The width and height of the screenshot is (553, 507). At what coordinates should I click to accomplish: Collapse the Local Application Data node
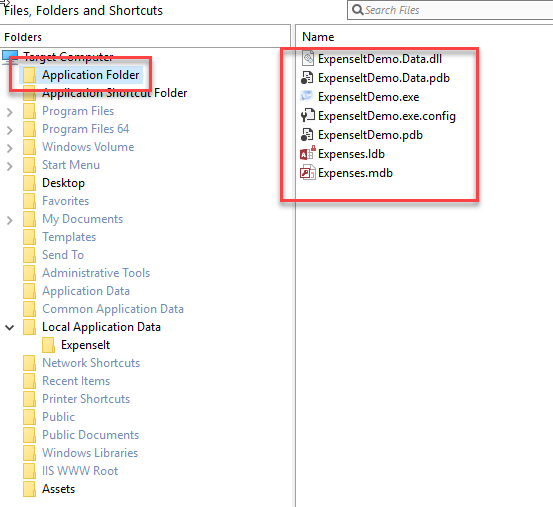[x=10, y=327]
